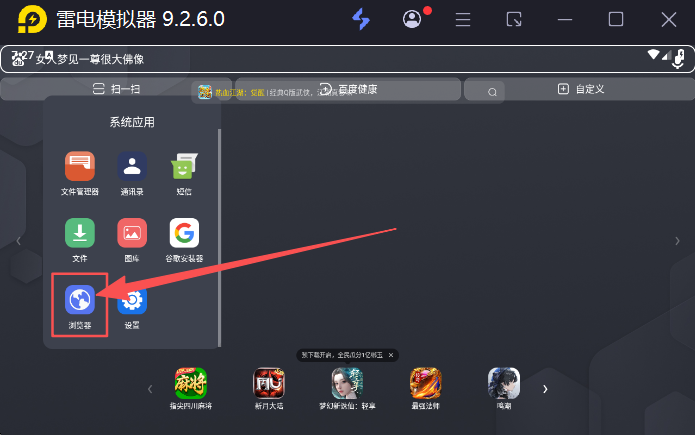Close the 预下载开启 promo tooltip
Viewport: 695px width, 435px height.
point(391,355)
